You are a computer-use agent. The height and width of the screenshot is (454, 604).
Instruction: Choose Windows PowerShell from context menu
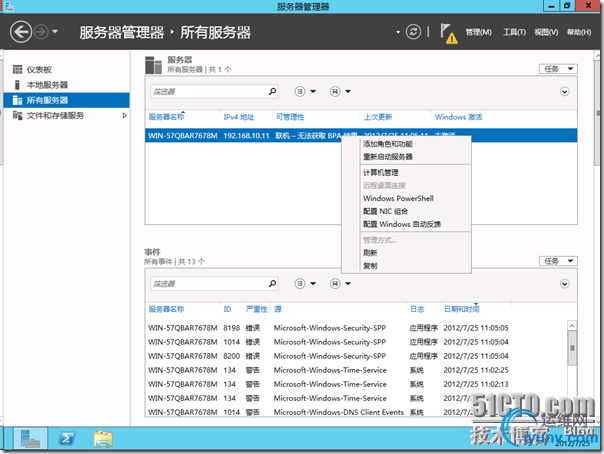coord(398,198)
